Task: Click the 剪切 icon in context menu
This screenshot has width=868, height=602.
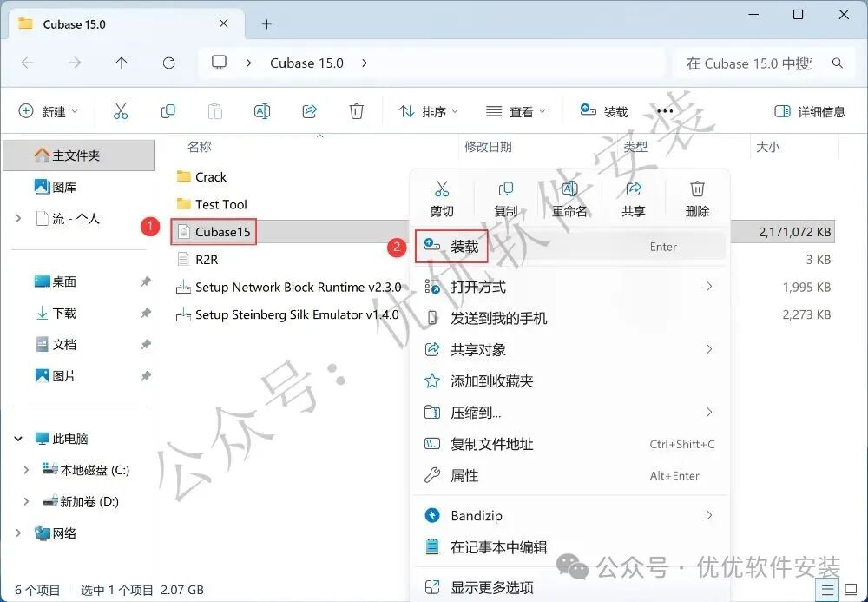Action: point(442,189)
